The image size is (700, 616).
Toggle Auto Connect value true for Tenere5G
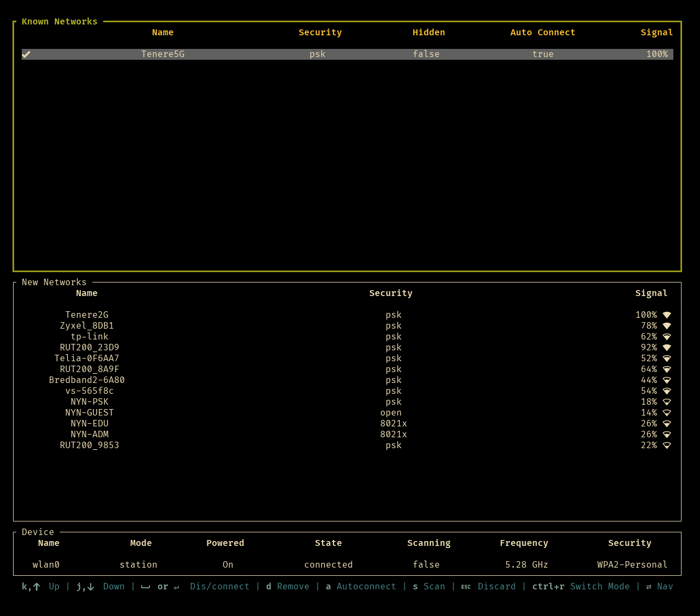coord(543,54)
